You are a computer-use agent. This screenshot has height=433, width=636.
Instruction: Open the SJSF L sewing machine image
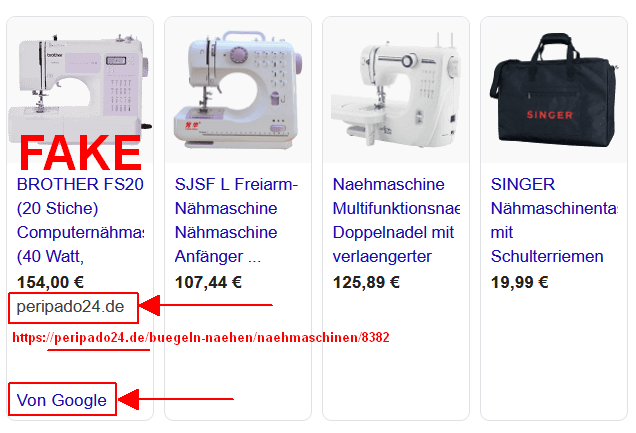pyautogui.click(x=238, y=90)
